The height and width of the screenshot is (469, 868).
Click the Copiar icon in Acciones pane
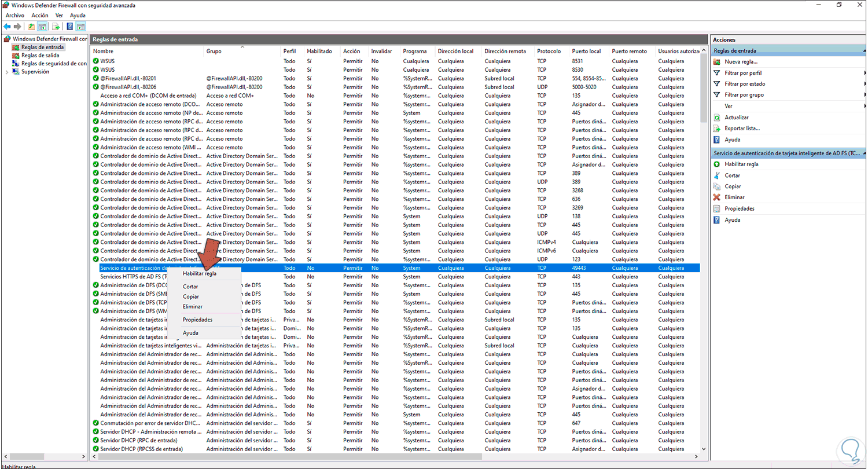pos(717,186)
